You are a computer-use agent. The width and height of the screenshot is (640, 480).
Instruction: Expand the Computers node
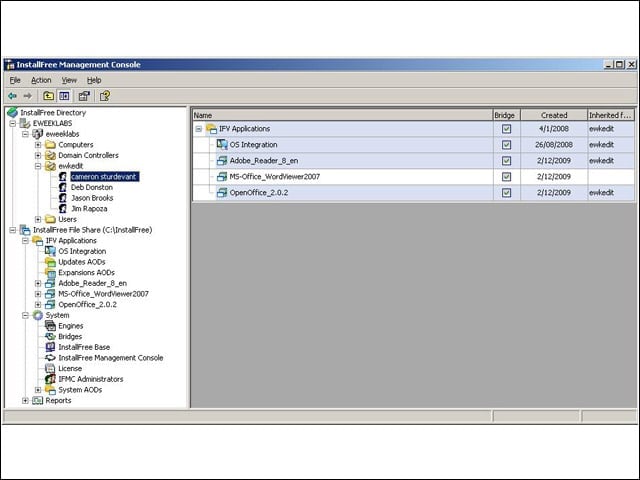[38, 144]
